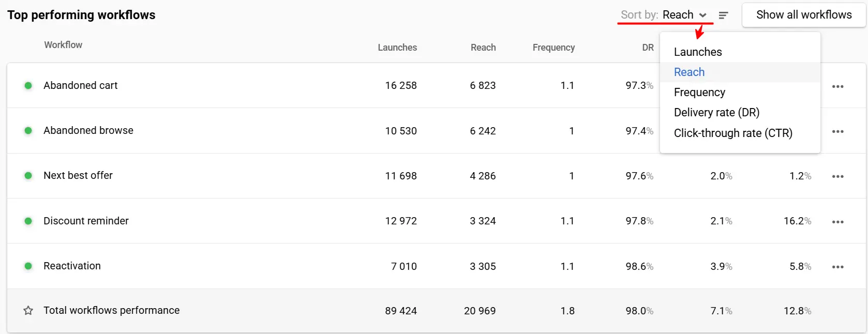868x334 pixels.
Task: Click the Reach column header
Action: click(483, 47)
